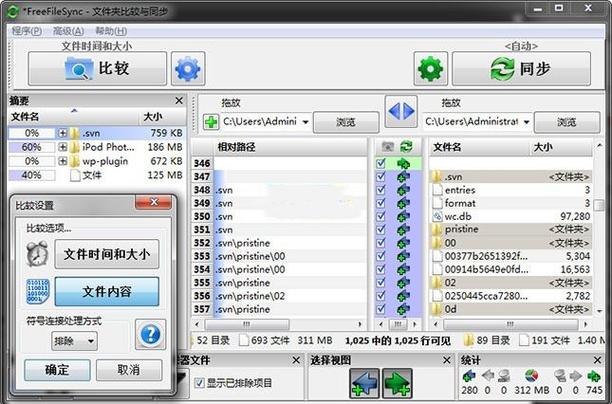Click the 同步 synchronize button
This screenshot has width=612, height=404.
pyautogui.click(x=521, y=69)
